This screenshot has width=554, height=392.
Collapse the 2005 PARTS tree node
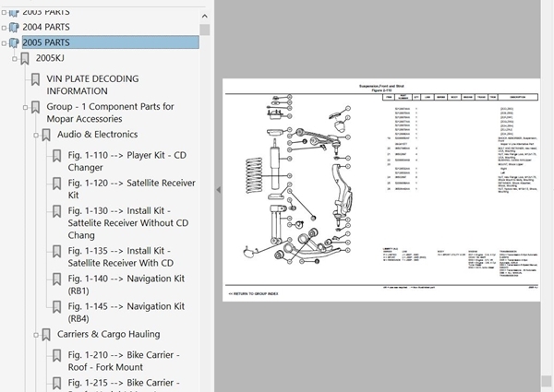click(5, 43)
